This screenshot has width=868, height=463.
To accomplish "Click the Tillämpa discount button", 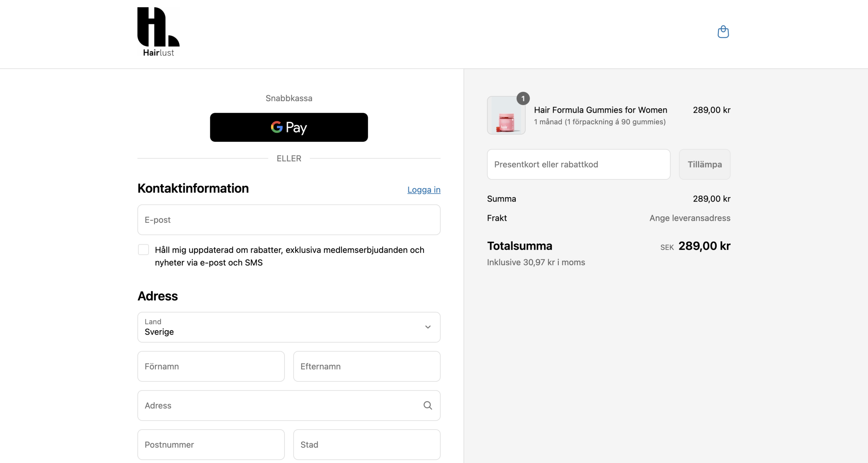I will pos(705,164).
